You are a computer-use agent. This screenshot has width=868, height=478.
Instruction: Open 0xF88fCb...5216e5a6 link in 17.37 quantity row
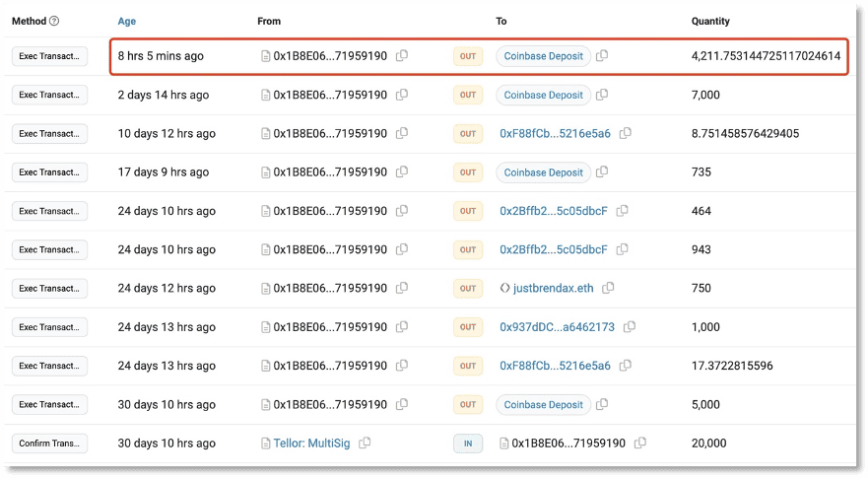(x=555, y=366)
